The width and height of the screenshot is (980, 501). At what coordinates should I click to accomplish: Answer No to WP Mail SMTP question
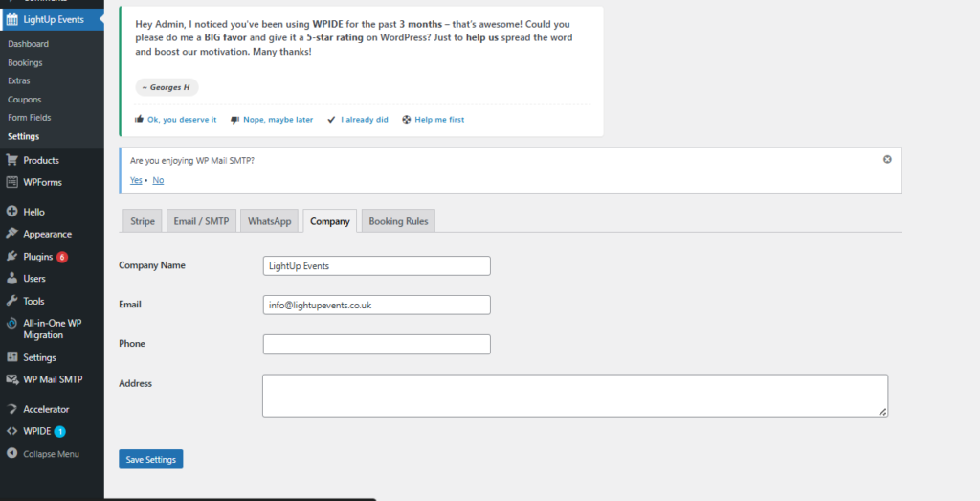point(158,180)
